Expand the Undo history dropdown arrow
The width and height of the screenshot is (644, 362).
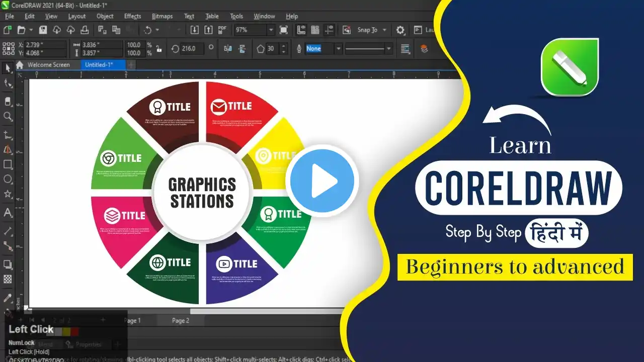(157, 30)
